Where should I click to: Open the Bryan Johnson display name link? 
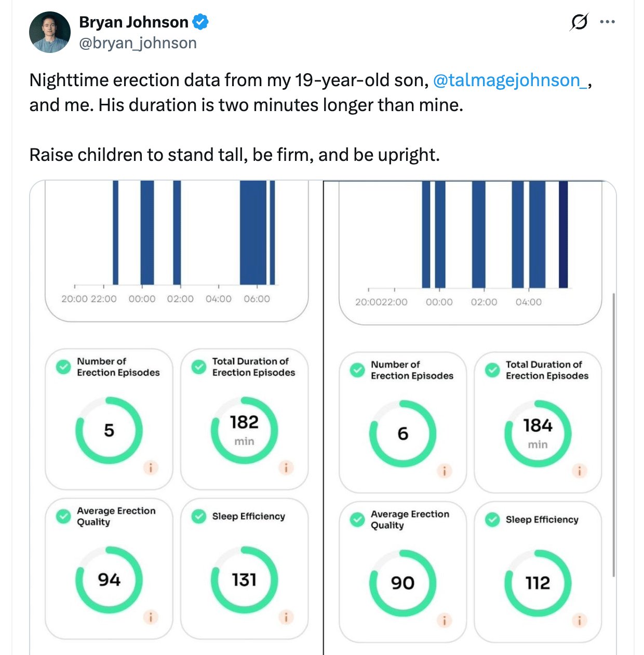click(133, 22)
